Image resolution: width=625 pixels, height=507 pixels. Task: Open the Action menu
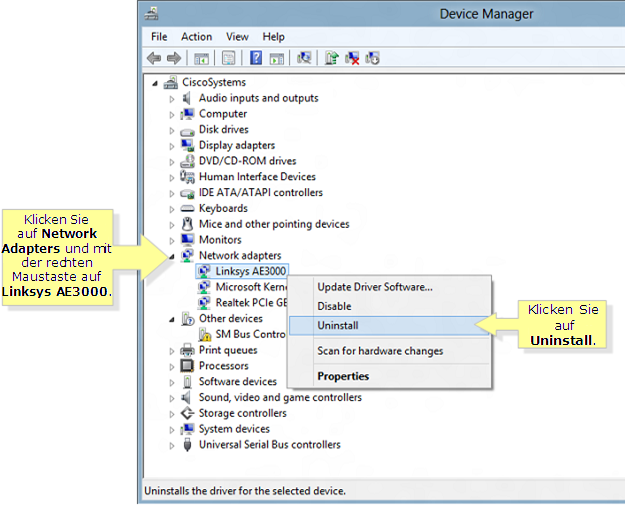click(197, 37)
